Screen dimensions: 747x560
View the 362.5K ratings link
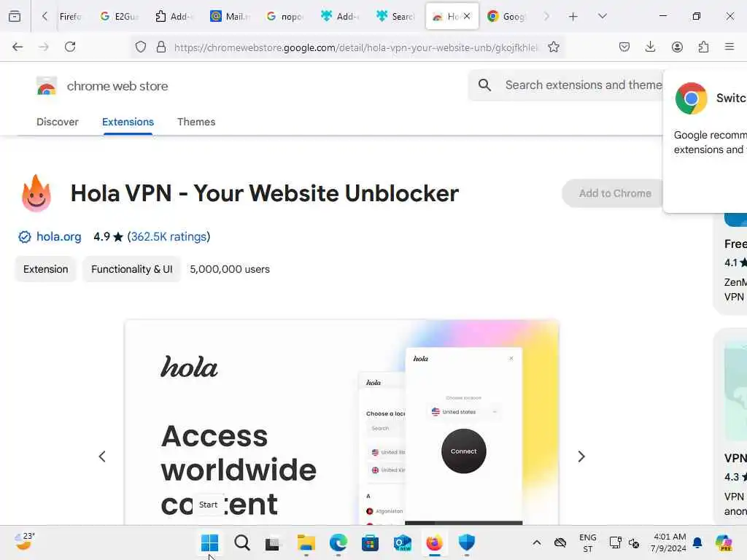point(169,237)
